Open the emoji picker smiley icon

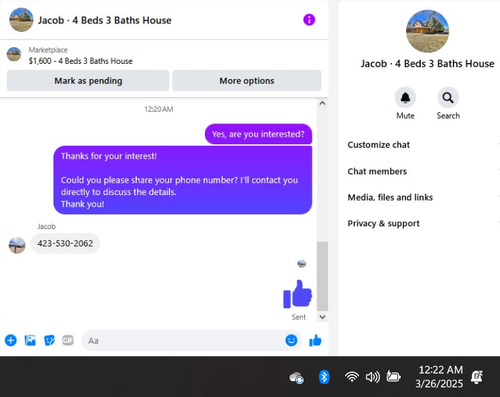coord(291,340)
